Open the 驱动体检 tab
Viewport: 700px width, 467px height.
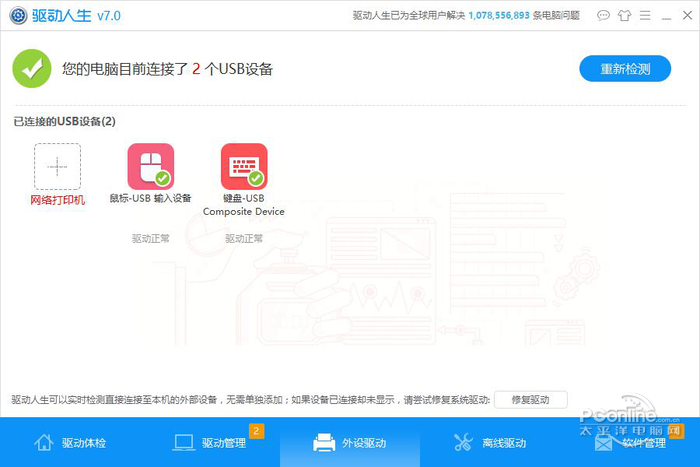tap(70, 442)
